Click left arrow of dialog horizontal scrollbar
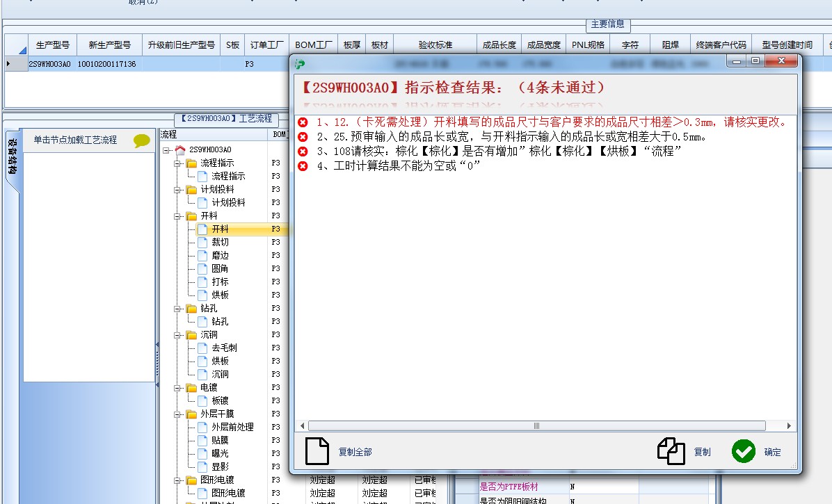 click(x=302, y=425)
